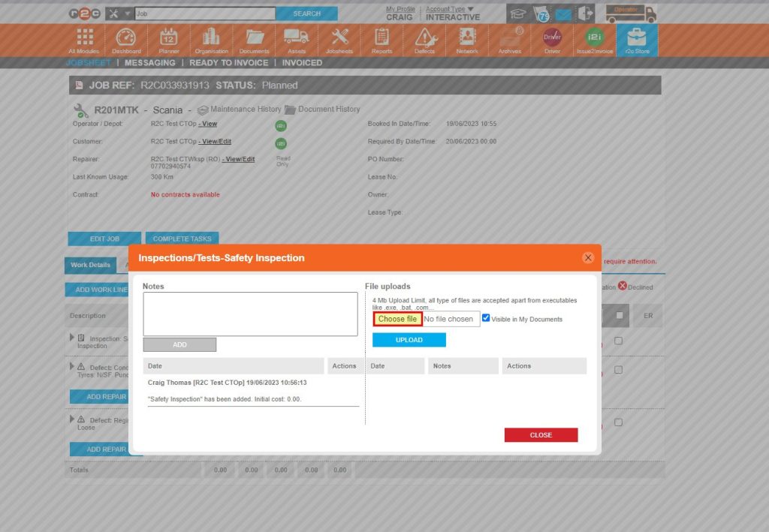Select the Planner calendar icon
This screenshot has height=532, width=769.
click(168, 39)
